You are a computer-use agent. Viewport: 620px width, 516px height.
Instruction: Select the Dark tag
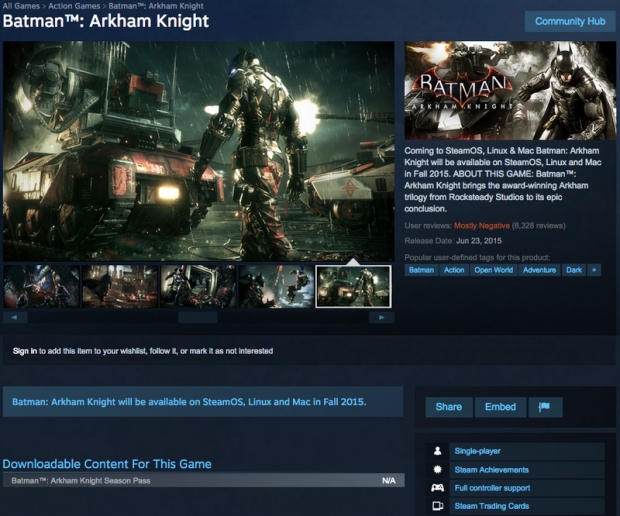(574, 270)
